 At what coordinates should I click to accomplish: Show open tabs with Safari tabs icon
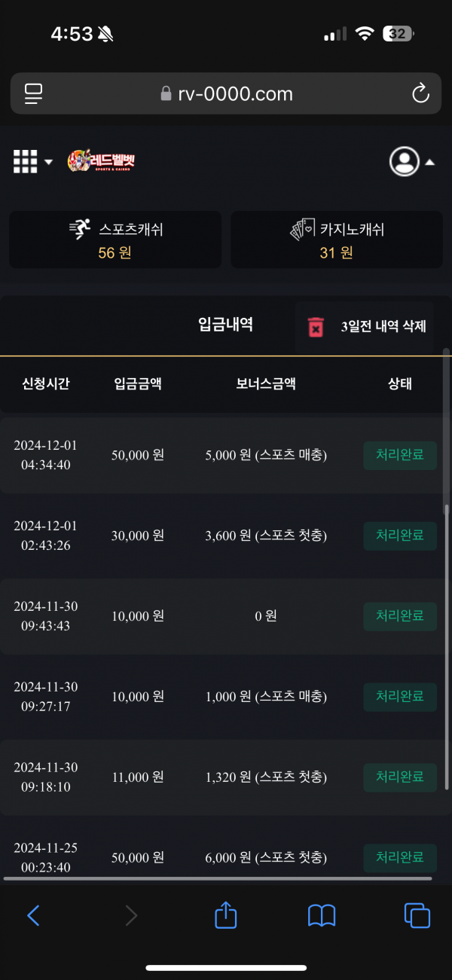(x=417, y=915)
